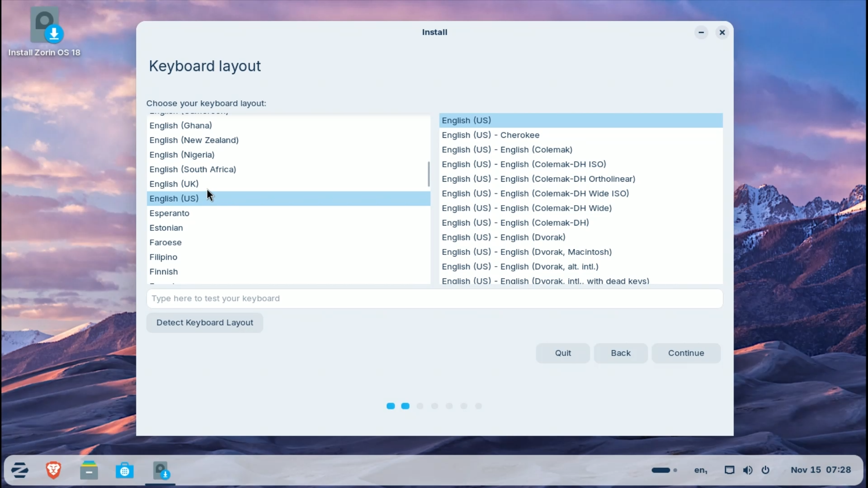Click the Detect Keyboard Layout button
The width and height of the screenshot is (868, 488).
click(204, 323)
